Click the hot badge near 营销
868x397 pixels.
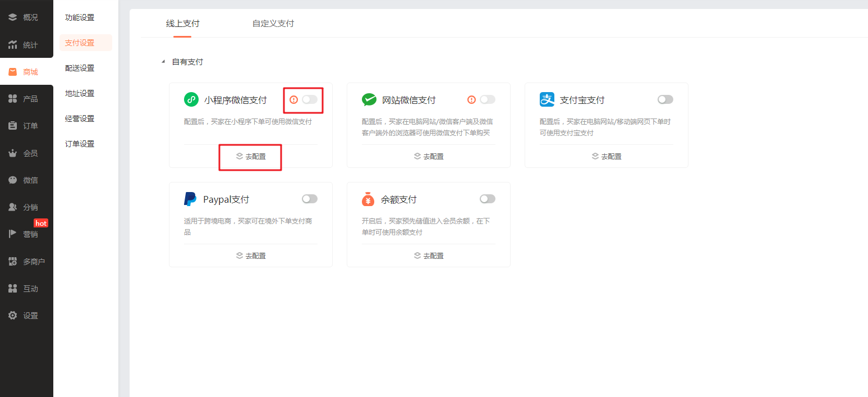pyautogui.click(x=41, y=223)
